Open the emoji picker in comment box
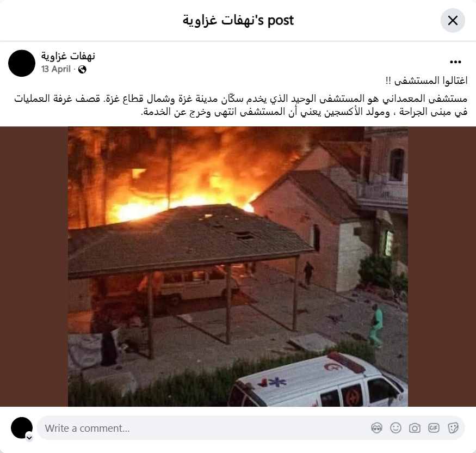 [x=395, y=428]
